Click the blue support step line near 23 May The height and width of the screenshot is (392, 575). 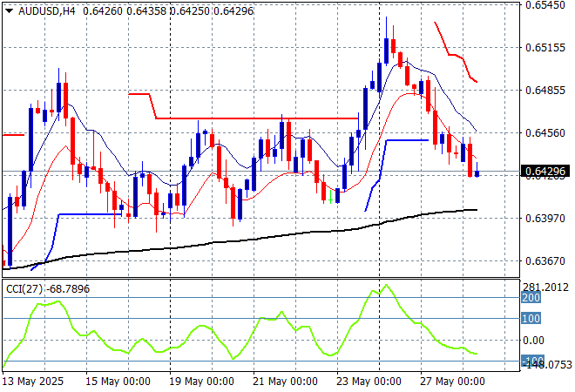tap(405, 139)
